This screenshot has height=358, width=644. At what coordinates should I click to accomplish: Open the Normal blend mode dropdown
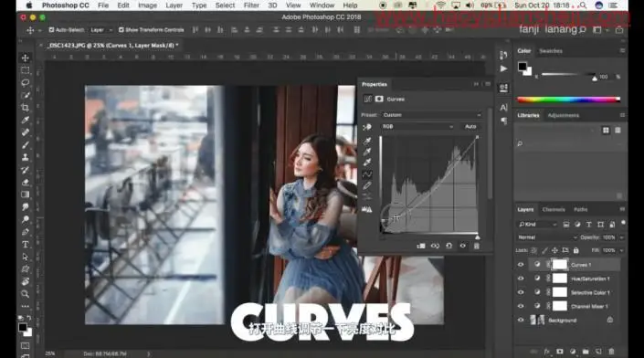(547, 237)
